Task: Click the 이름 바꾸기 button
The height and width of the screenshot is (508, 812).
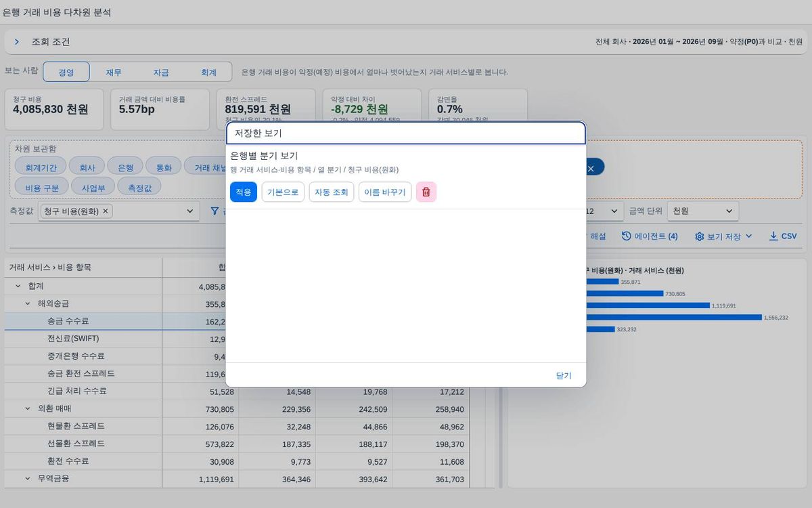Action: [x=385, y=192]
